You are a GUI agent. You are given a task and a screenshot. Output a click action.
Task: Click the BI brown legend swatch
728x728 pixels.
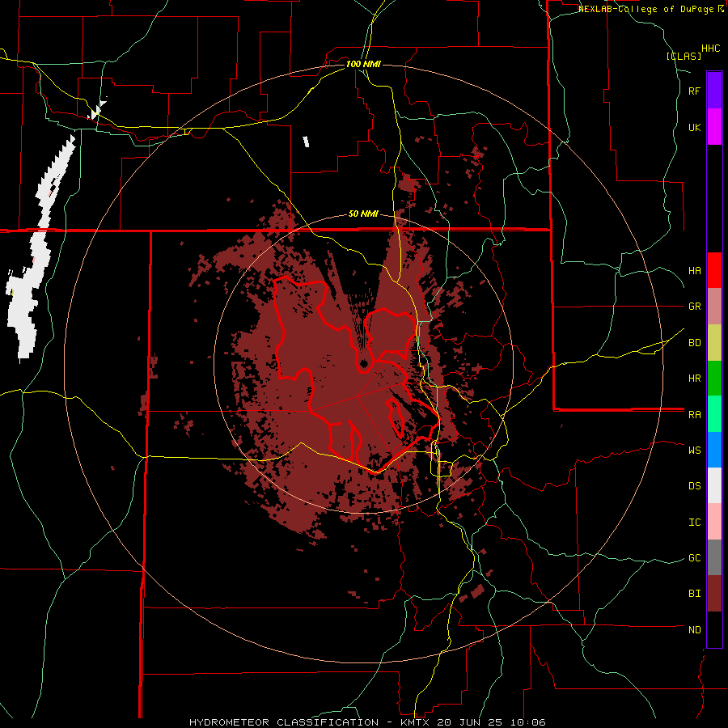(x=714, y=594)
